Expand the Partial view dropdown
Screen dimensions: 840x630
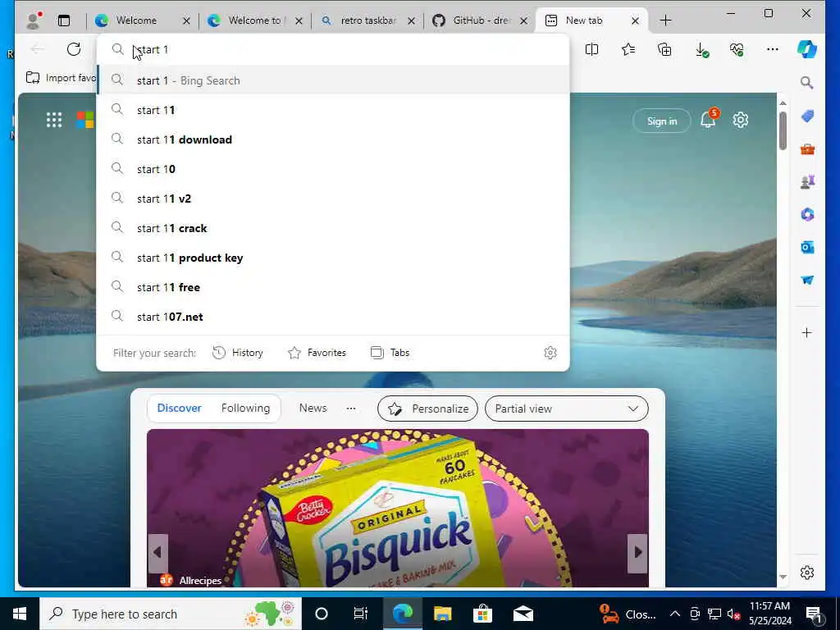coord(566,409)
